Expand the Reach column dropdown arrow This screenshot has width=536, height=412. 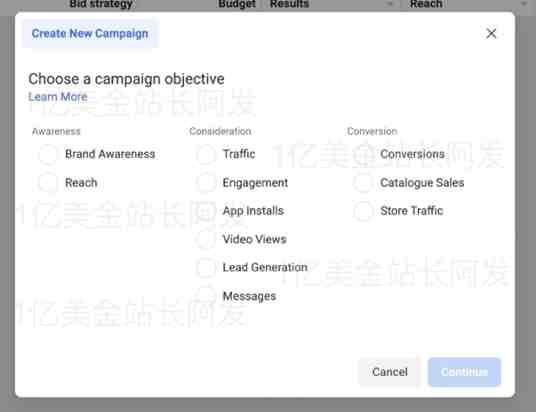(x=523, y=4)
